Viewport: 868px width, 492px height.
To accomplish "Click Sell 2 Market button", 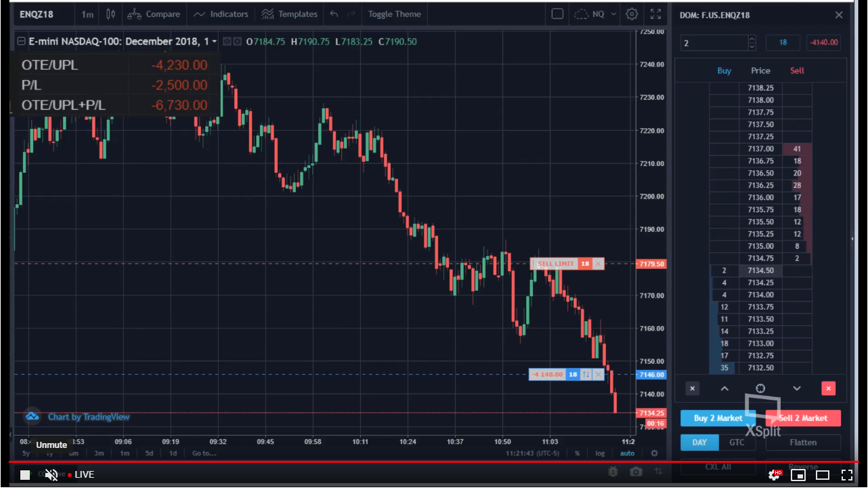I will pos(803,418).
